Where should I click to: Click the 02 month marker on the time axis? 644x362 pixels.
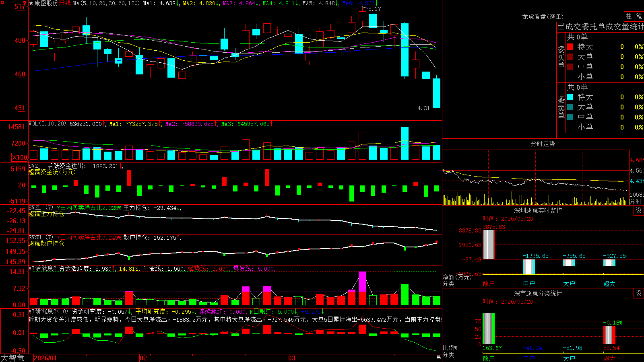coord(143,358)
